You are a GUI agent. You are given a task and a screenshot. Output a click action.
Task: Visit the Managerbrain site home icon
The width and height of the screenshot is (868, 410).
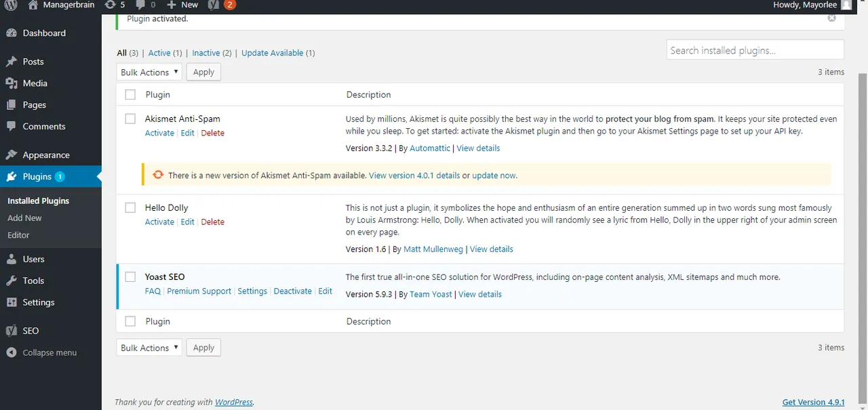[33, 5]
